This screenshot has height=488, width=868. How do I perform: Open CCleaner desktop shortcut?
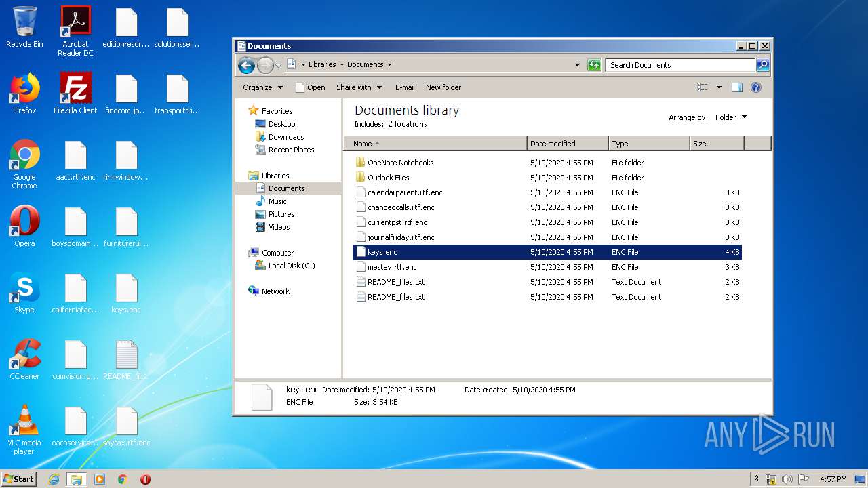tap(24, 359)
